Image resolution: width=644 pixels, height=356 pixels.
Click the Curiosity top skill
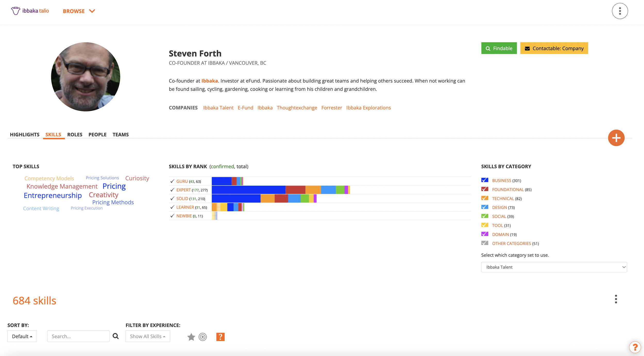(x=137, y=178)
